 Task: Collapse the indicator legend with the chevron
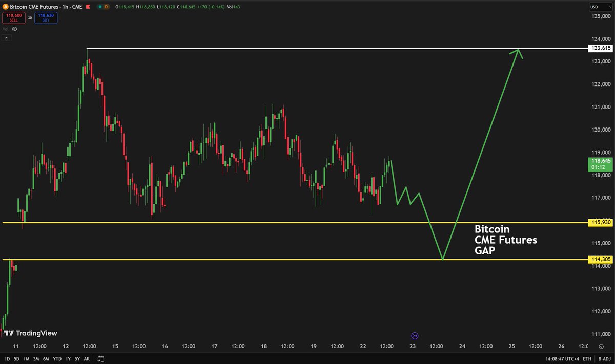pos(6,38)
